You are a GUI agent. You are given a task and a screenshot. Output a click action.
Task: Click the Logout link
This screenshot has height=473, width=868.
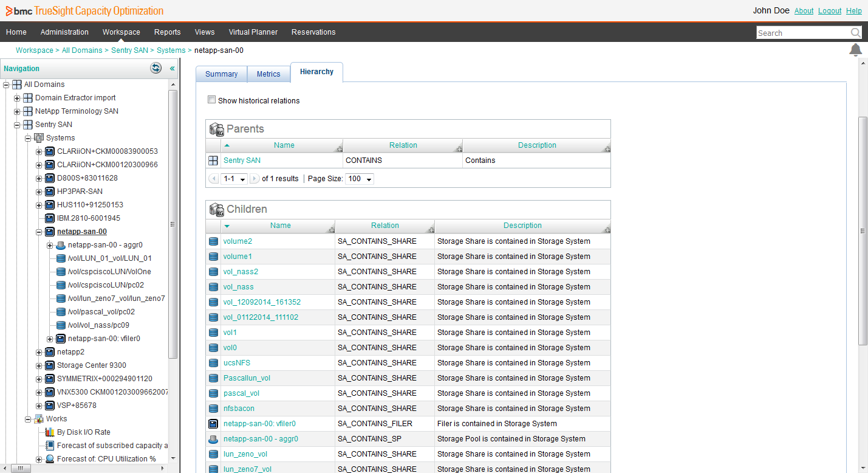point(830,11)
